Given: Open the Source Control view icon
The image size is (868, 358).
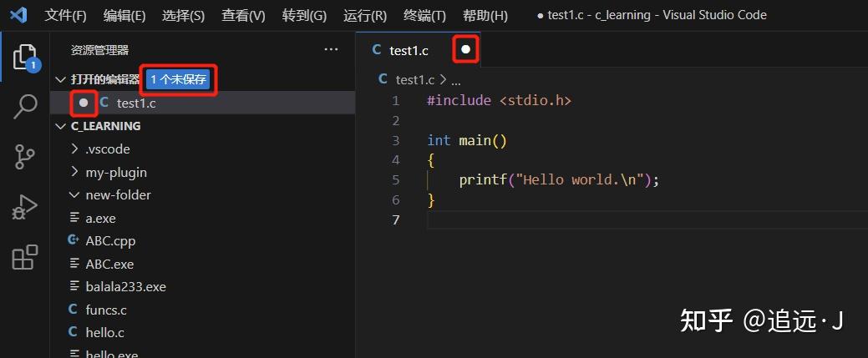Looking at the screenshot, I should pos(25,157).
